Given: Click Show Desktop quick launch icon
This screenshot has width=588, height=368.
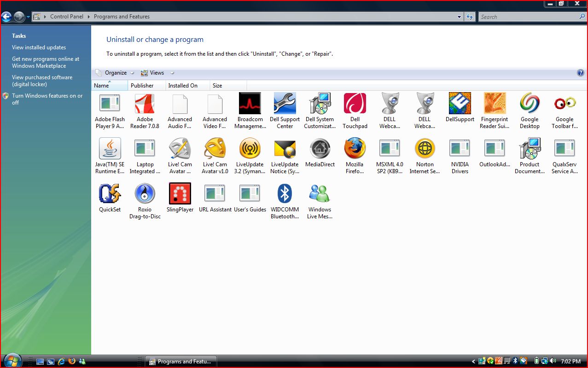Looking at the screenshot, I should 40,362.
